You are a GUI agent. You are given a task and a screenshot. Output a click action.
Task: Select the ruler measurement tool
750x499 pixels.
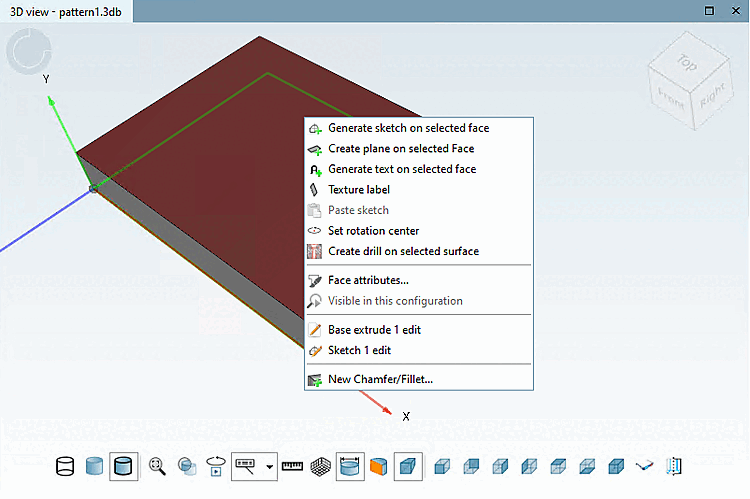click(x=292, y=466)
